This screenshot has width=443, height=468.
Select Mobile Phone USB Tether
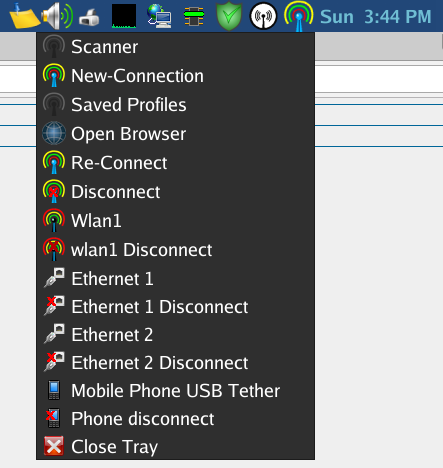click(x=175, y=391)
